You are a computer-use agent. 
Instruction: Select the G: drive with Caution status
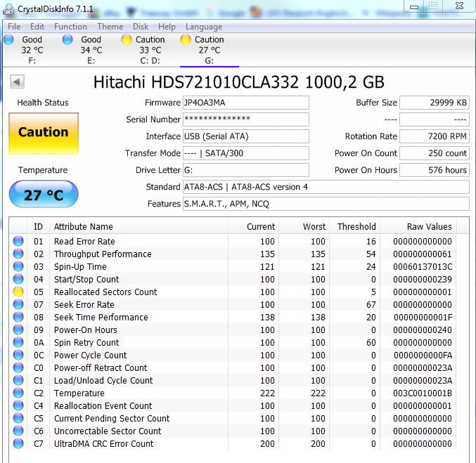pyautogui.click(x=209, y=50)
